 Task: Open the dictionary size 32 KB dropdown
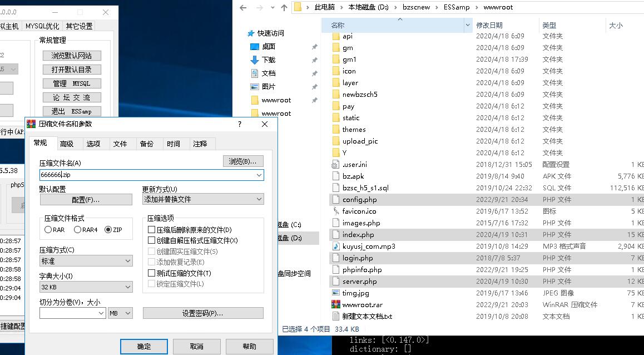(x=86, y=287)
